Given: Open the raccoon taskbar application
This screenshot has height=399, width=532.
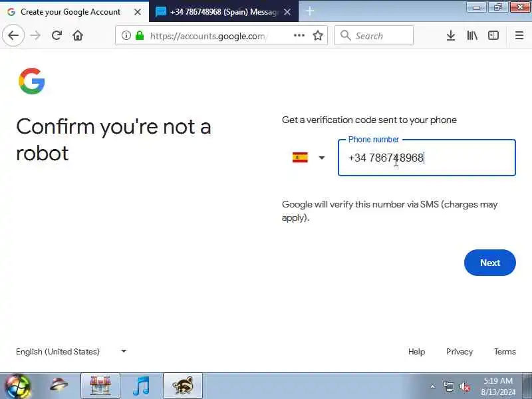Looking at the screenshot, I should (183, 386).
